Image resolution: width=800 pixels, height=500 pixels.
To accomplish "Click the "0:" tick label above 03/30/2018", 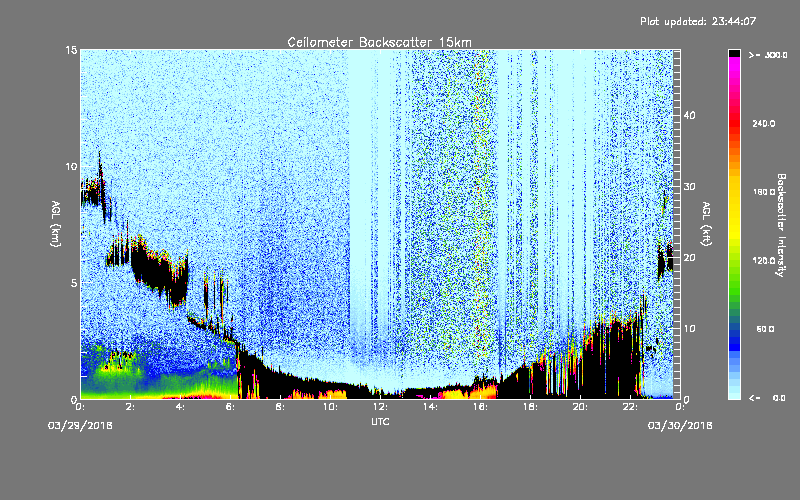I will (x=680, y=407).
